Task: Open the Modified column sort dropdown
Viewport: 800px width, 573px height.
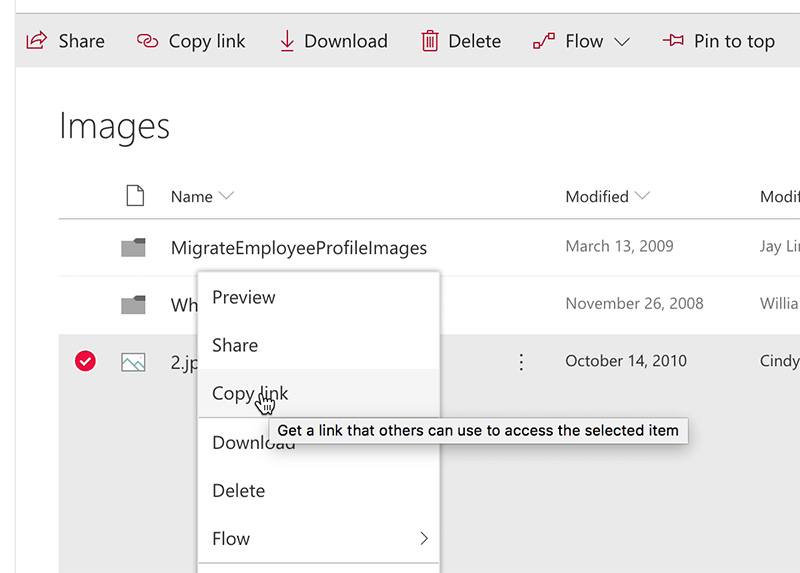Action: point(642,196)
